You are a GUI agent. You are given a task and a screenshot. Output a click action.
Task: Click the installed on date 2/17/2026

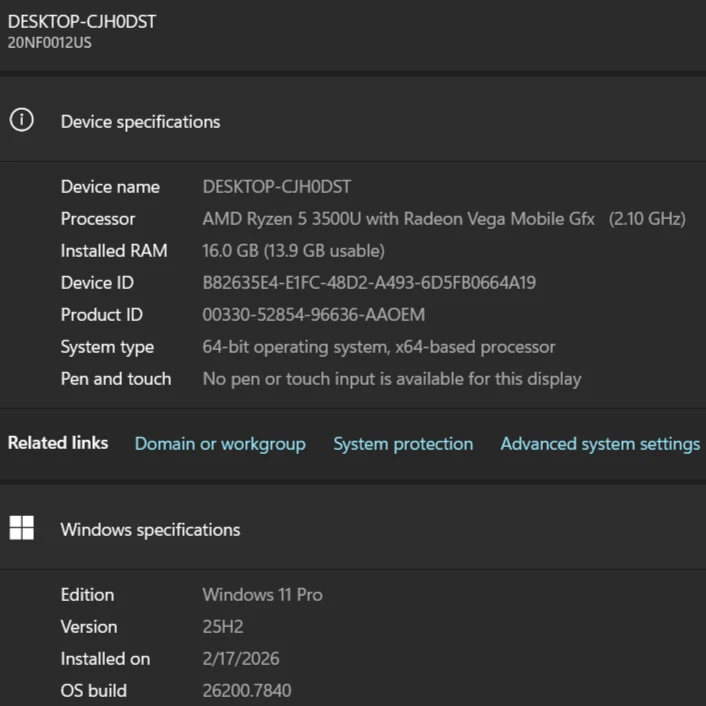pyautogui.click(x=241, y=659)
